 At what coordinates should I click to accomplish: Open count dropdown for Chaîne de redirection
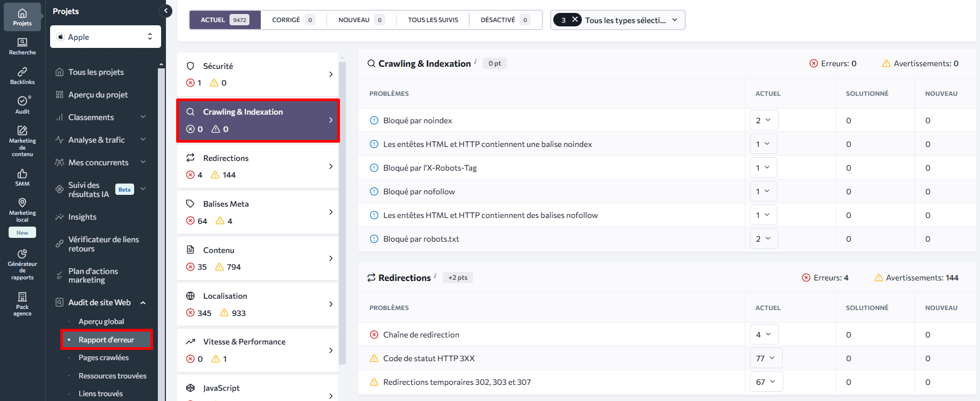(x=764, y=335)
